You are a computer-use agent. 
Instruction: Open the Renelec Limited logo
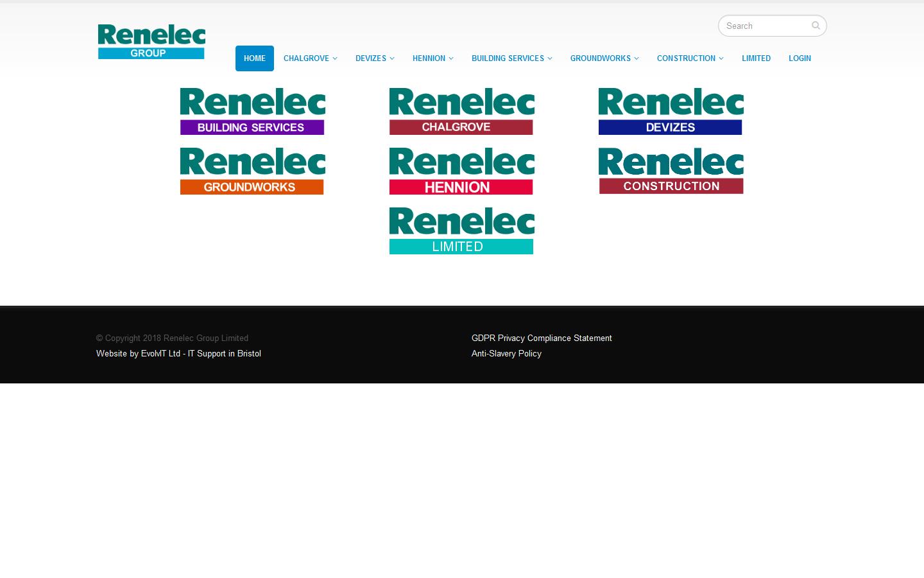pyautogui.click(x=461, y=230)
